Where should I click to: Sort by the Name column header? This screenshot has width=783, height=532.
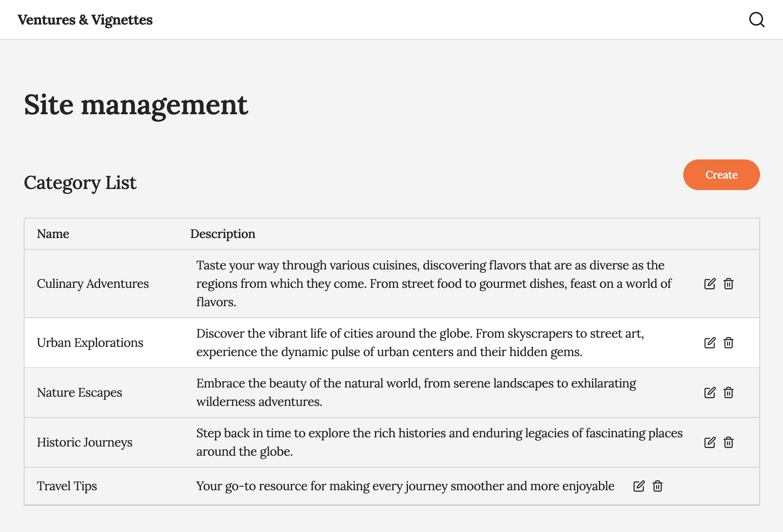tap(53, 234)
